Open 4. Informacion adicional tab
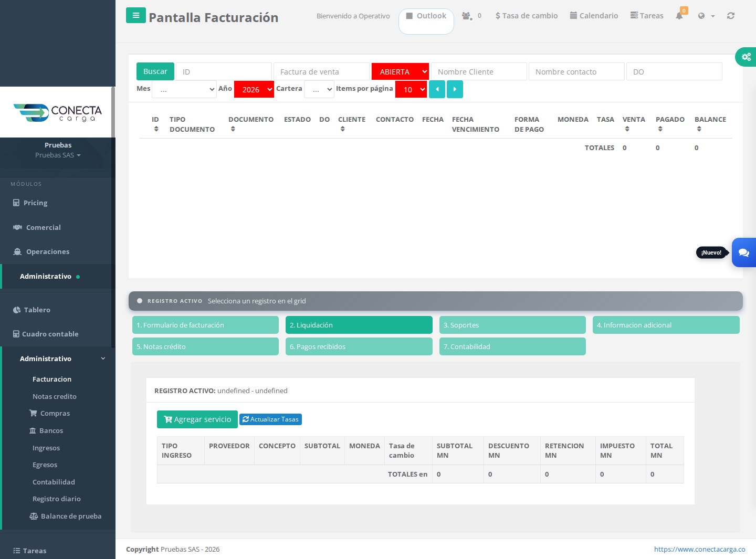This screenshot has height=559, width=756. 666,325
